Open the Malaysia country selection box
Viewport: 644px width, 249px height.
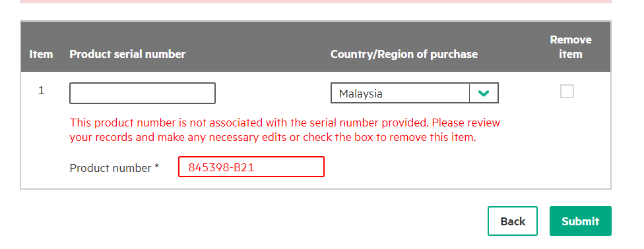click(414, 93)
